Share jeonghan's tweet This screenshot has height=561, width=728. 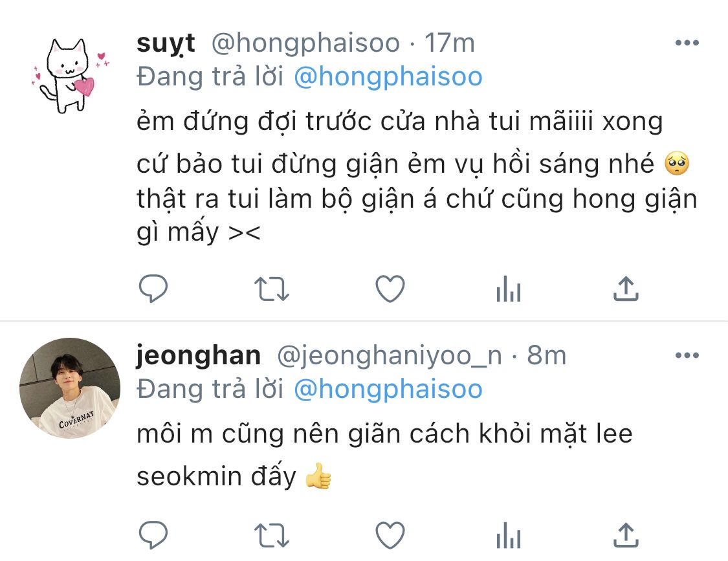[x=626, y=535]
